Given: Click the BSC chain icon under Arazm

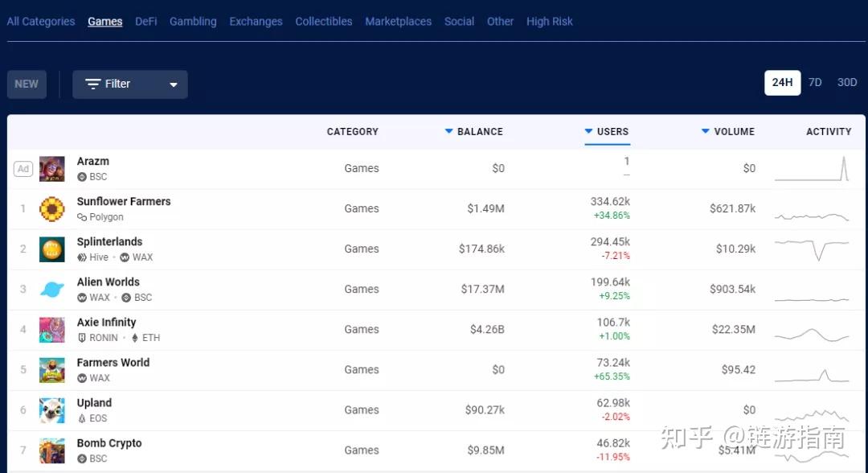Looking at the screenshot, I should point(82,177).
